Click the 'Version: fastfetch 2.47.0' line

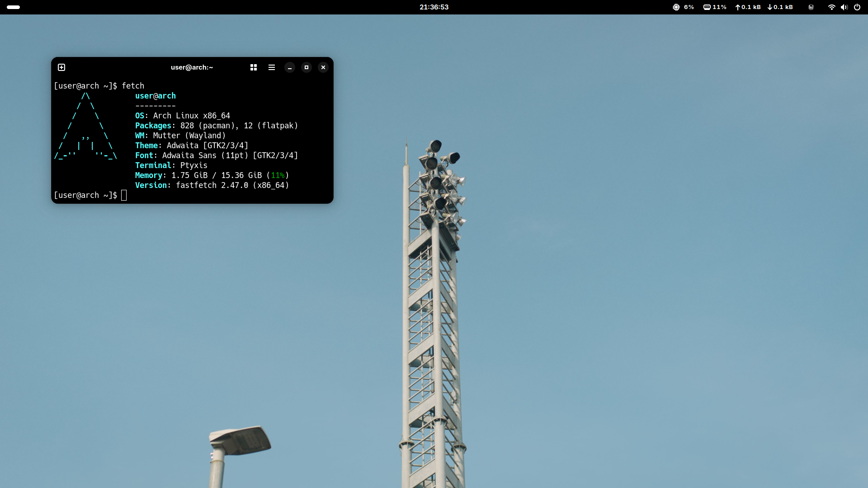coord(212,185)
